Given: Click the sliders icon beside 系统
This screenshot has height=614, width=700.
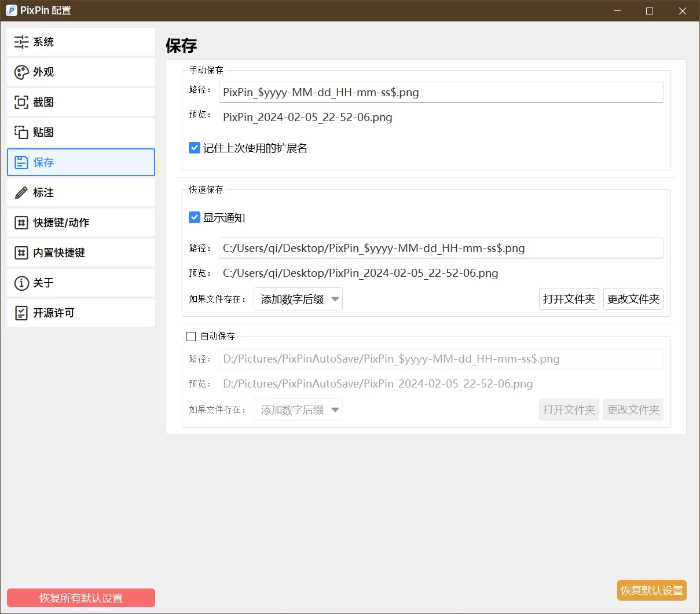Looking at the screenshot, I should click(21, 42).
